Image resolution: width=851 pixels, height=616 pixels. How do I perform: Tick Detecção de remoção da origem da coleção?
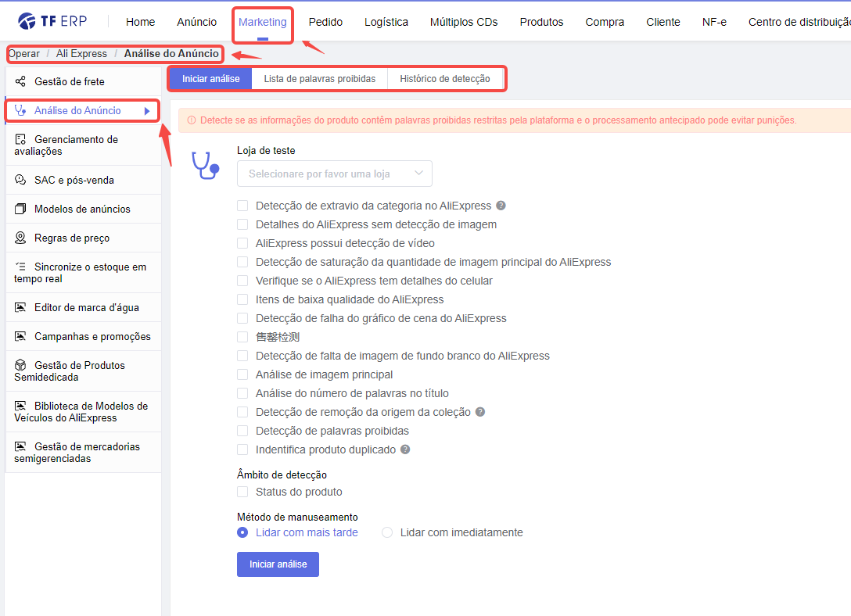[x=242, y=412]
